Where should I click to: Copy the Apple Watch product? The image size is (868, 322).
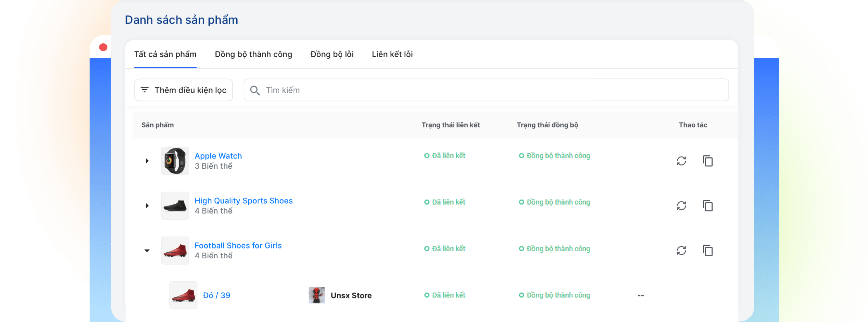[708, 161]
